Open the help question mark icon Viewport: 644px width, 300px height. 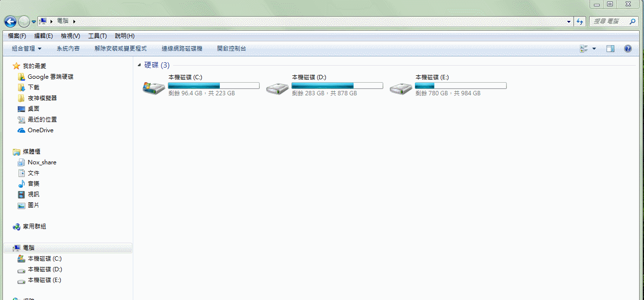tap(627, 49)
